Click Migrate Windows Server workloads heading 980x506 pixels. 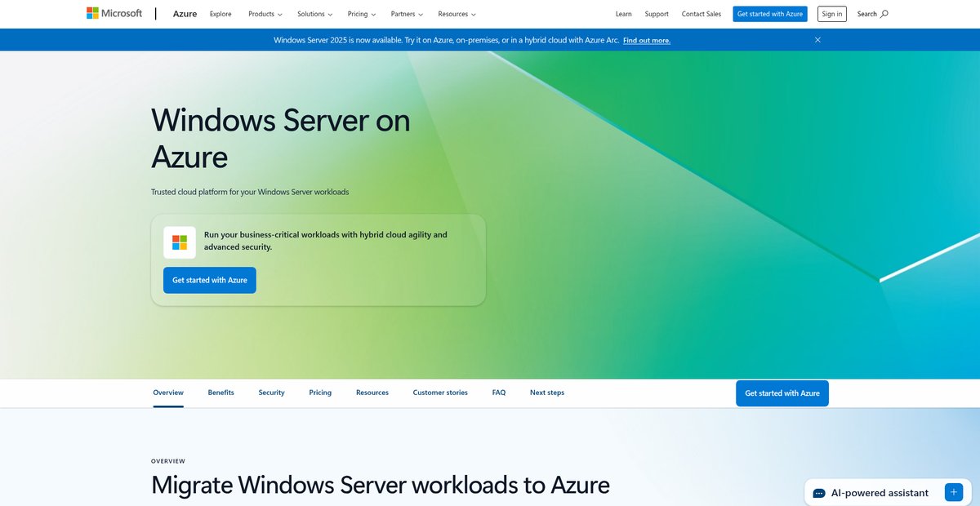(381, 485)
